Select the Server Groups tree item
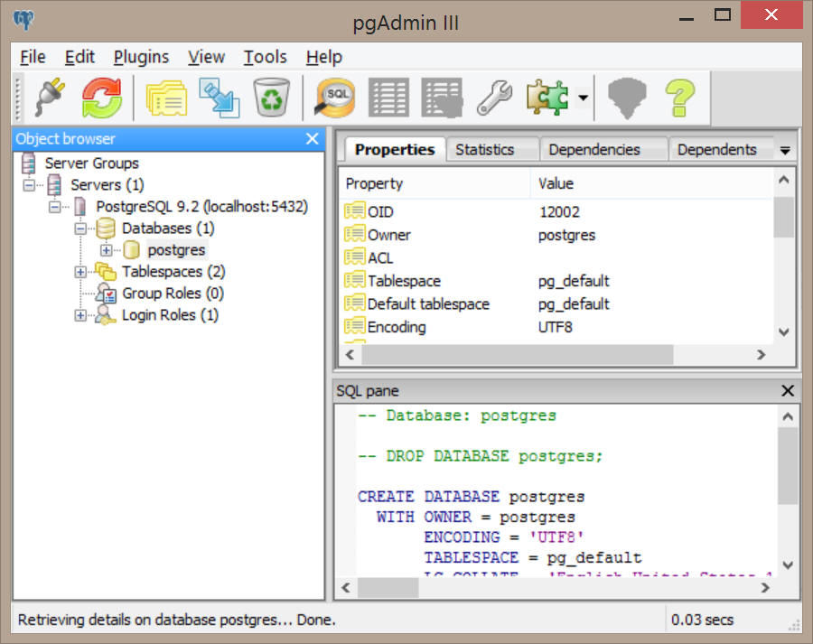The image size is (813, 644). [92, 163]
